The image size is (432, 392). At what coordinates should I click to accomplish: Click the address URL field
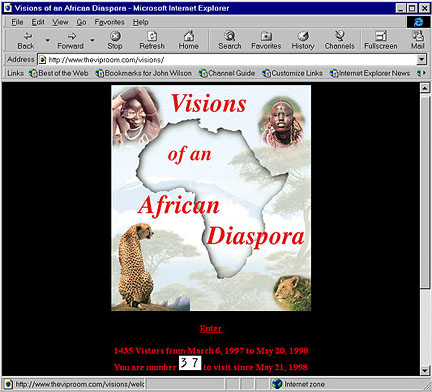(232, 60)
